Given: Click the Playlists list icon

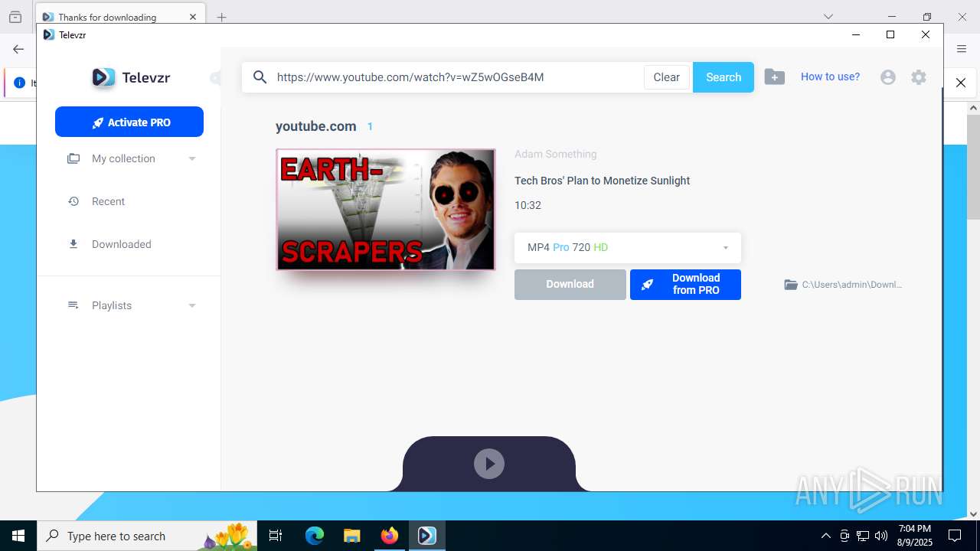Looking at the screenshot, I should point(73,305).
